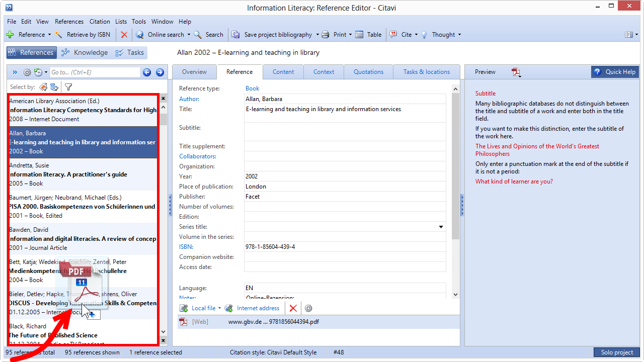Collapse the left pane via splitter handle
Viewport: 644px width, 362px height.
[170, 206]
